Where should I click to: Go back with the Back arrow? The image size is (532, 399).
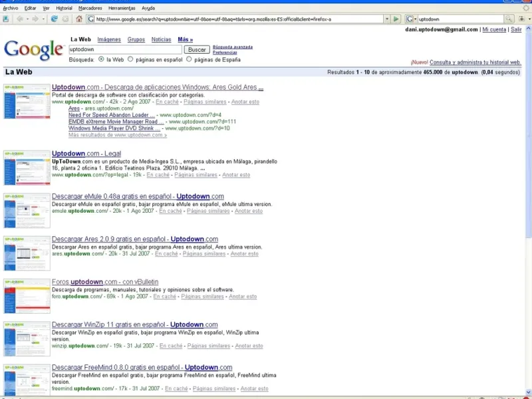point(20,19)
